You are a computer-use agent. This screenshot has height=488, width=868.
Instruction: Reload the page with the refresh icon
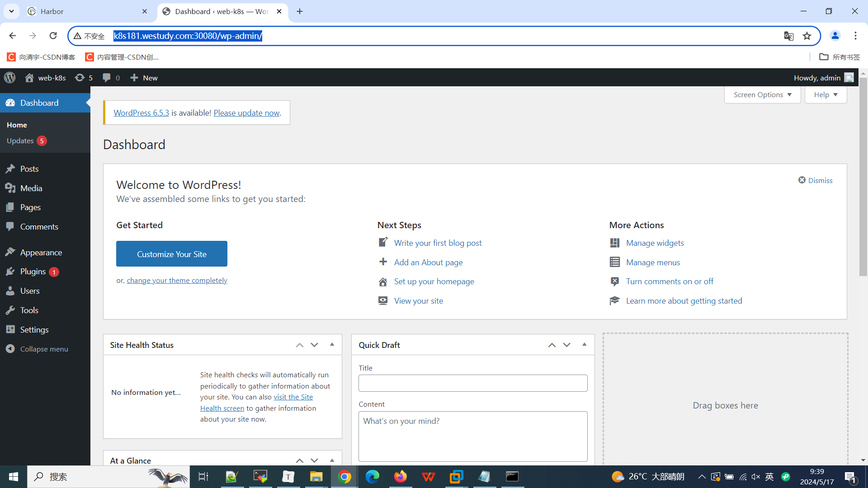click(x=53, y=36)
